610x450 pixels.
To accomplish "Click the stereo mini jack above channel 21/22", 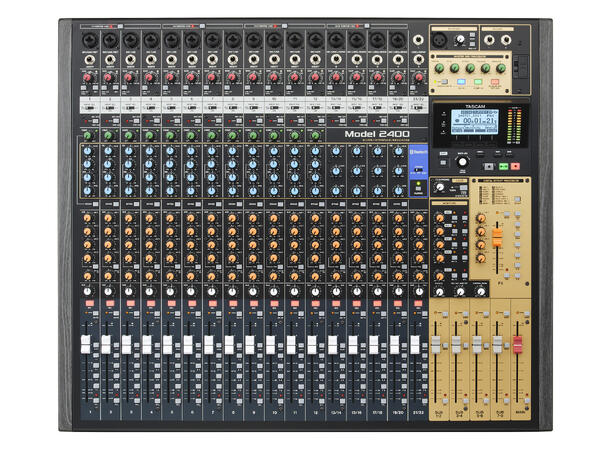I will [x=419, y=40].
